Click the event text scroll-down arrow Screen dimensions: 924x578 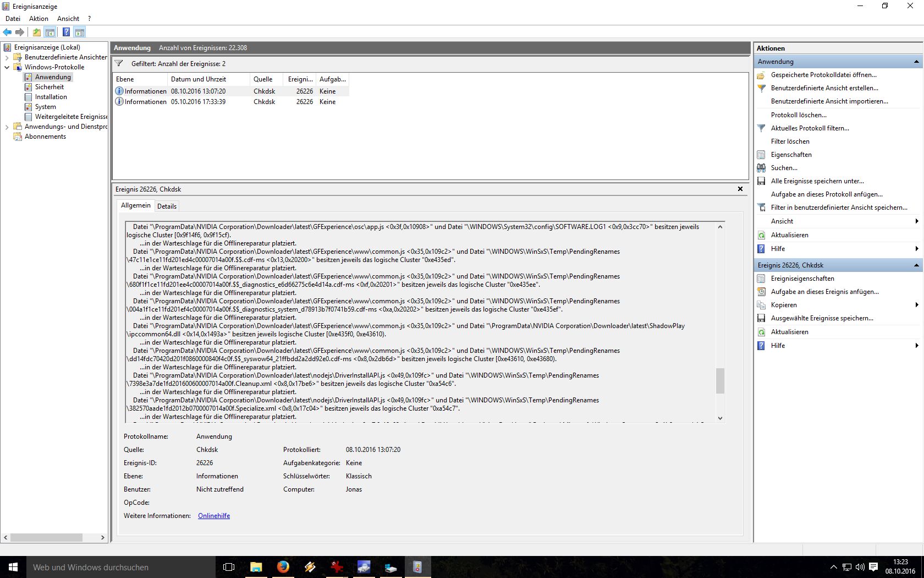point(720,418)
